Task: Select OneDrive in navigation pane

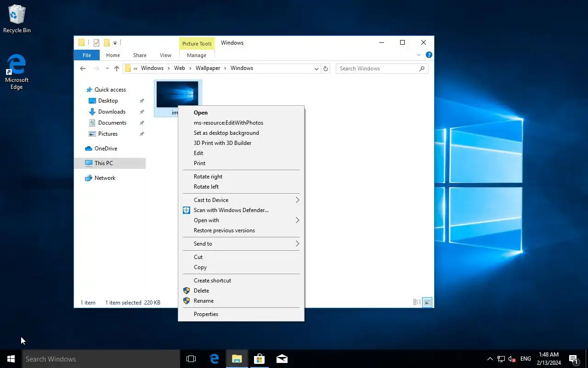Action: point(106,149)
